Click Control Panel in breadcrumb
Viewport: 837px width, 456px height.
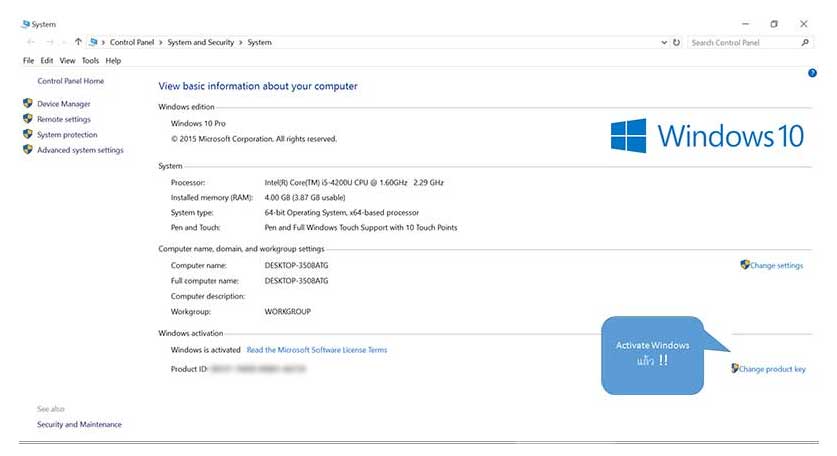(x=132, y=42)
